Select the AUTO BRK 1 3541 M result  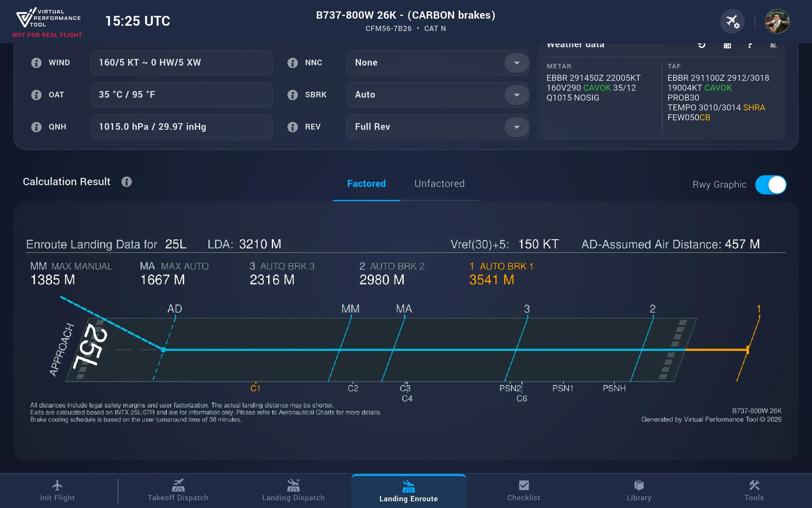(501, 274)
